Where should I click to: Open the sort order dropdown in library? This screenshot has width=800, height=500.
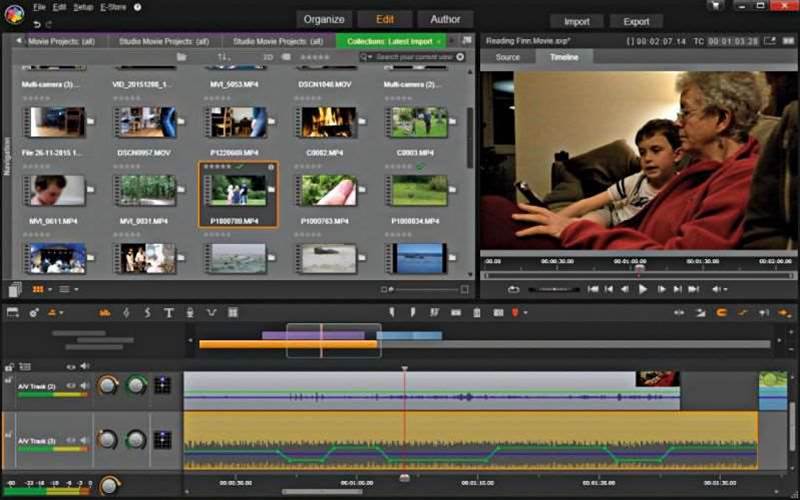(x=223, y=57)
